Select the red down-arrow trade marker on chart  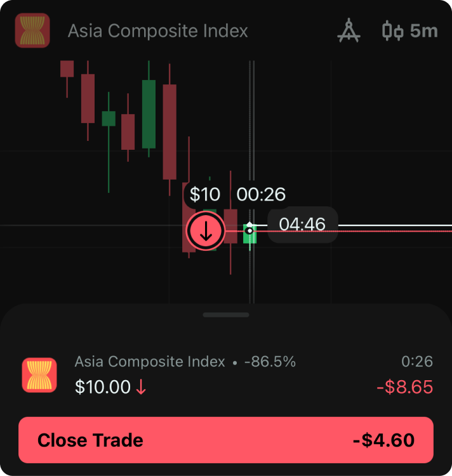click(205, 231)
